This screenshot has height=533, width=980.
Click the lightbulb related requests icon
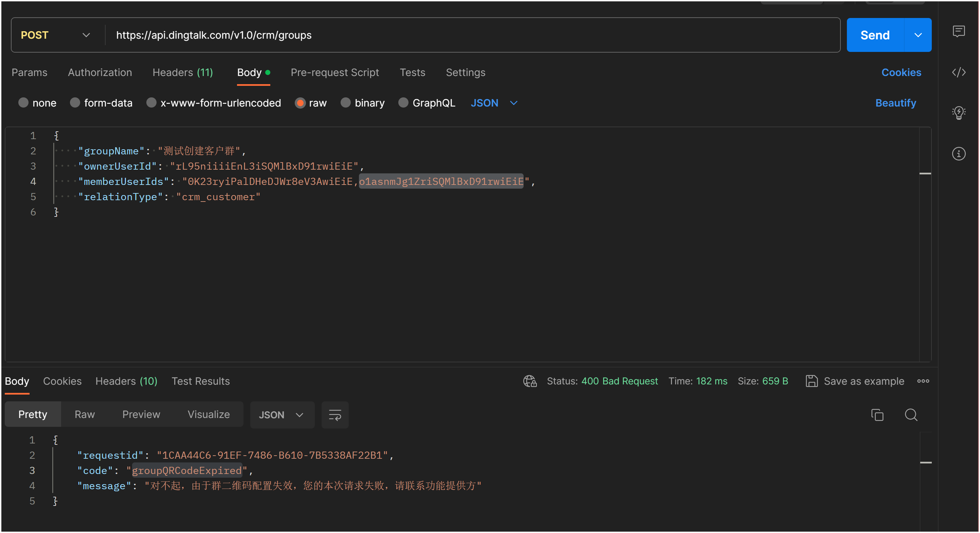coord(958,113)
